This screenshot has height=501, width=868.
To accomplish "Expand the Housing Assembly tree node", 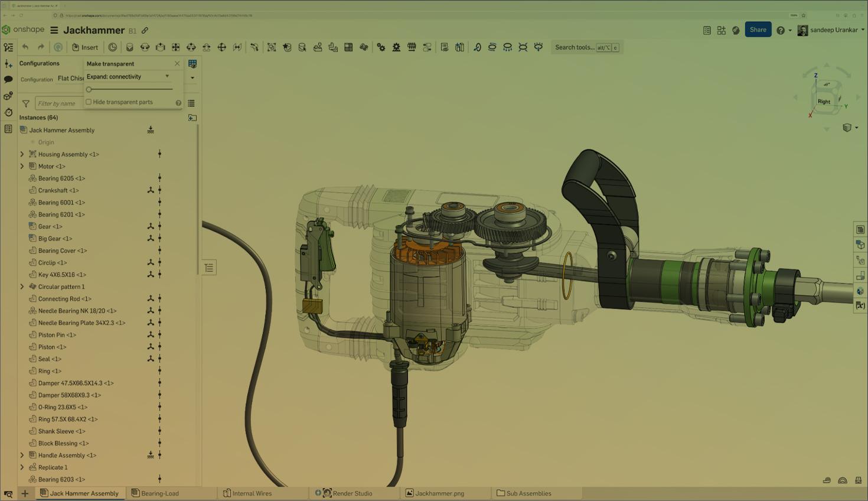I will coord(22,154).
